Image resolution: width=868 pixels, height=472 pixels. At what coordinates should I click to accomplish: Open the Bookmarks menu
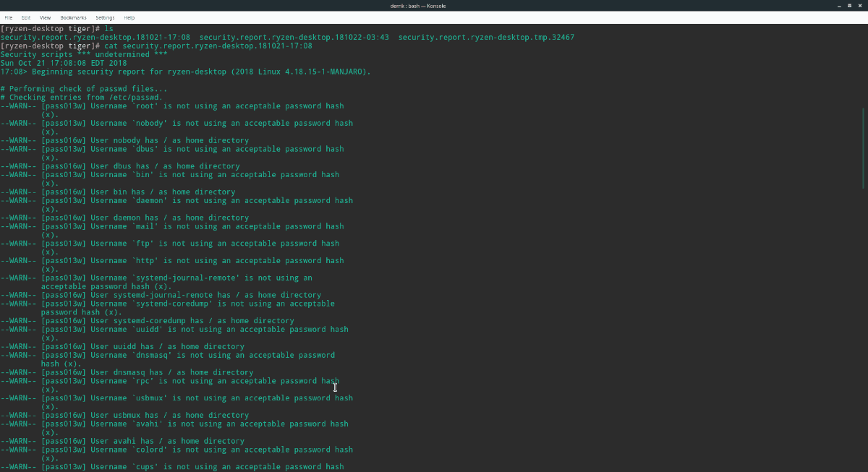click(x=73, y=17)
